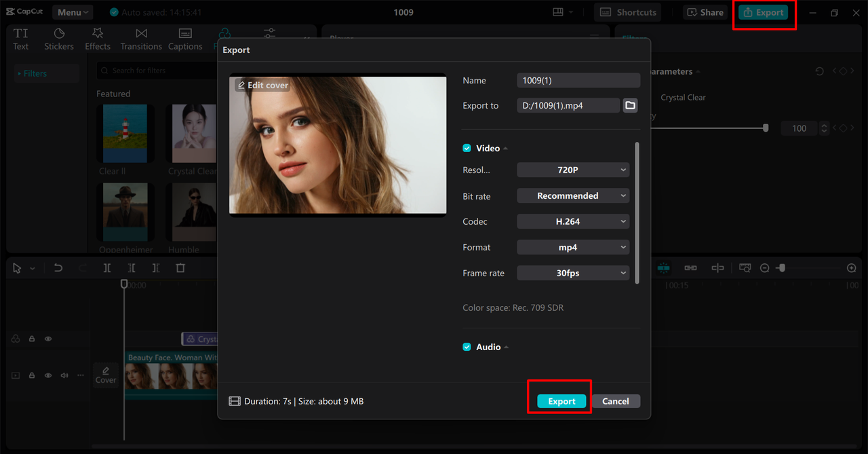Uncheck the Video export checkbox
This screenshot has height=454, width=868.
point(467,148)
